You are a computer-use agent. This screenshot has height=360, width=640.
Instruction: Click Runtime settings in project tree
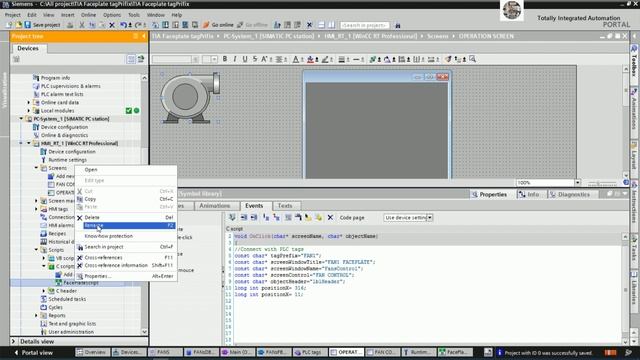(x=67, y=160)
